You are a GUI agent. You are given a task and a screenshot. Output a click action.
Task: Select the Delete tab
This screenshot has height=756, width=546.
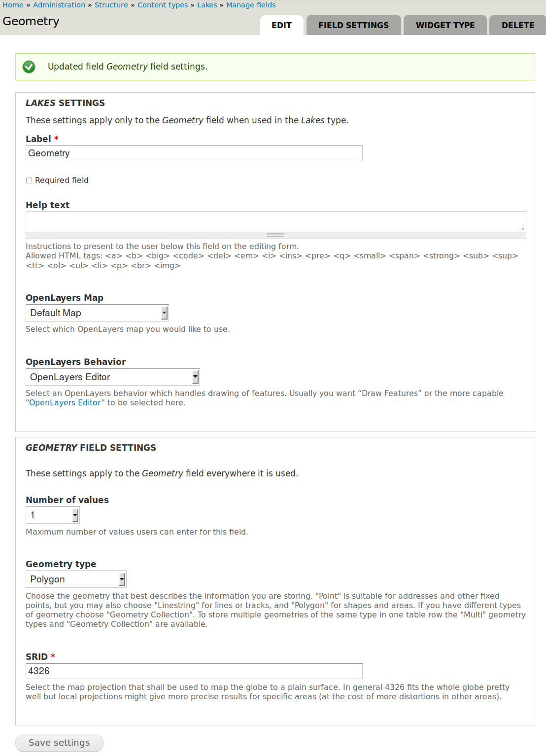(x=517, y=25)
